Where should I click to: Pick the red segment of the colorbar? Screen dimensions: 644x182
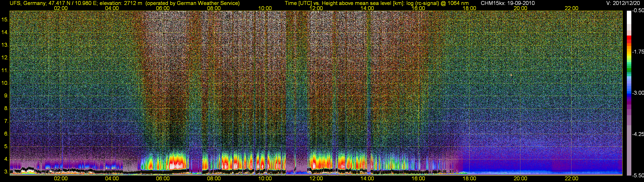pyautogui.click(x=629, y=40)
